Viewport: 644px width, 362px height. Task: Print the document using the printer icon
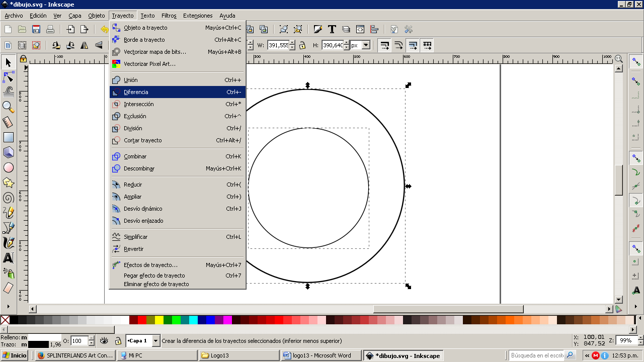click(50, 29)
